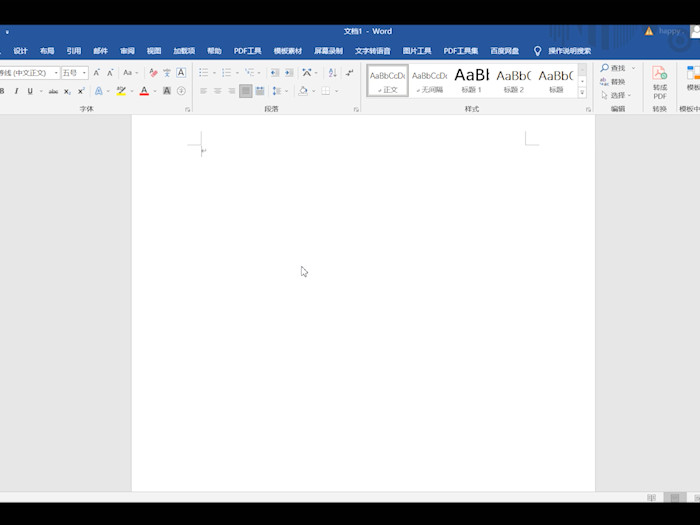The image size is (700, 525).
Task: Toggle print layout view in status bar
Action: point(675,497)
